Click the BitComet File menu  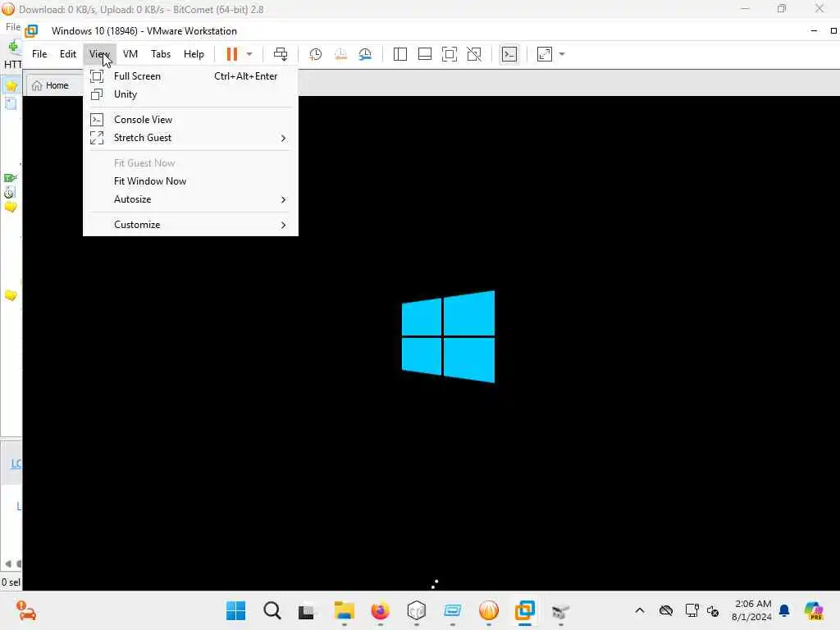(x=12, y=27)
